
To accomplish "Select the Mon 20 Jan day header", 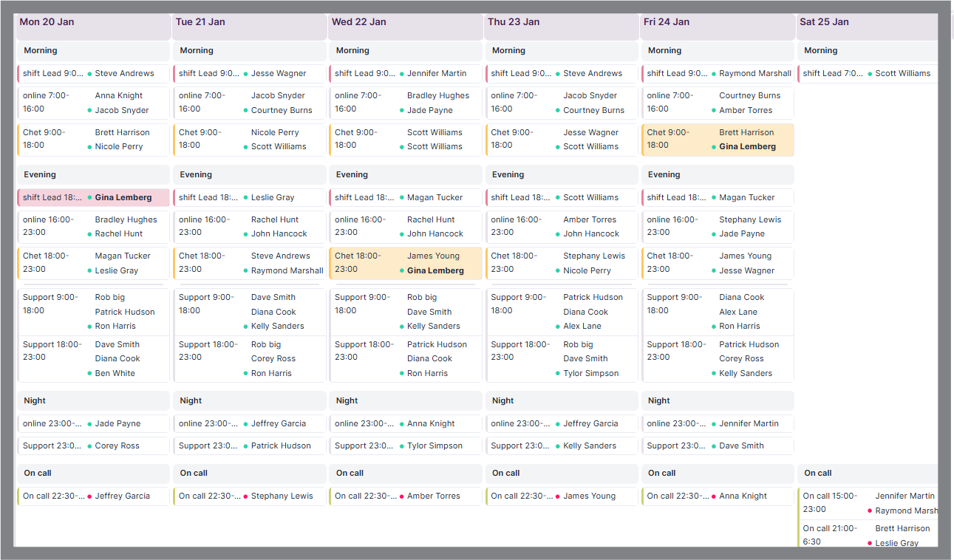I will click(93, 22).
